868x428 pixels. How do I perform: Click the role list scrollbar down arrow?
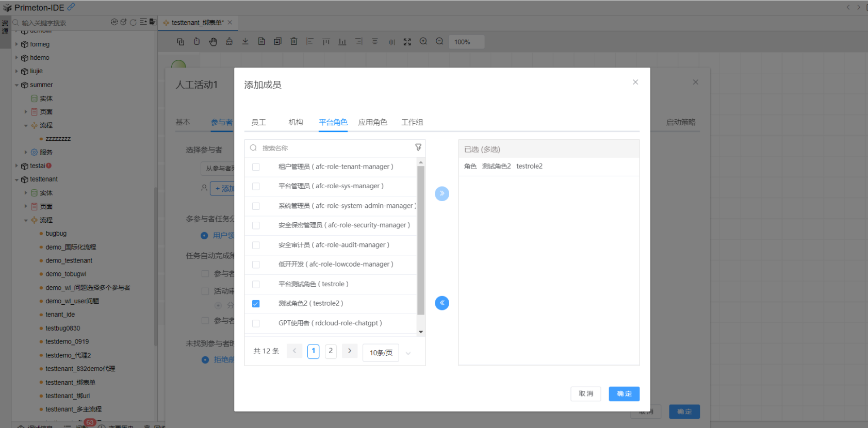[421, 332]
